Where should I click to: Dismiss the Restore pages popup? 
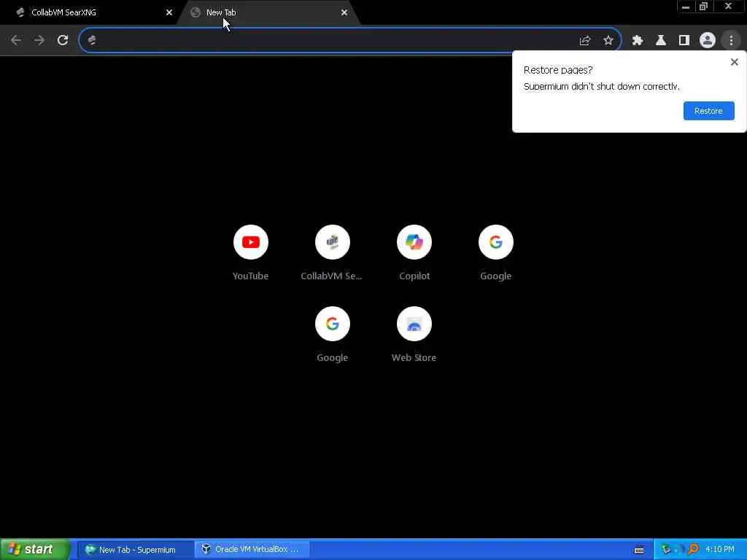pyautogui.click(x=734, y=62)
